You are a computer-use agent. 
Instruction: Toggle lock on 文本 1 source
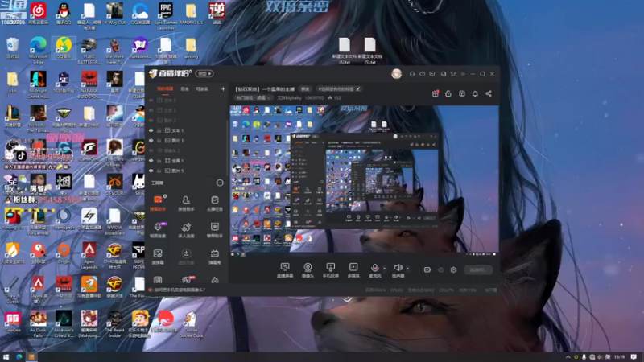click(x=159, y=130)
